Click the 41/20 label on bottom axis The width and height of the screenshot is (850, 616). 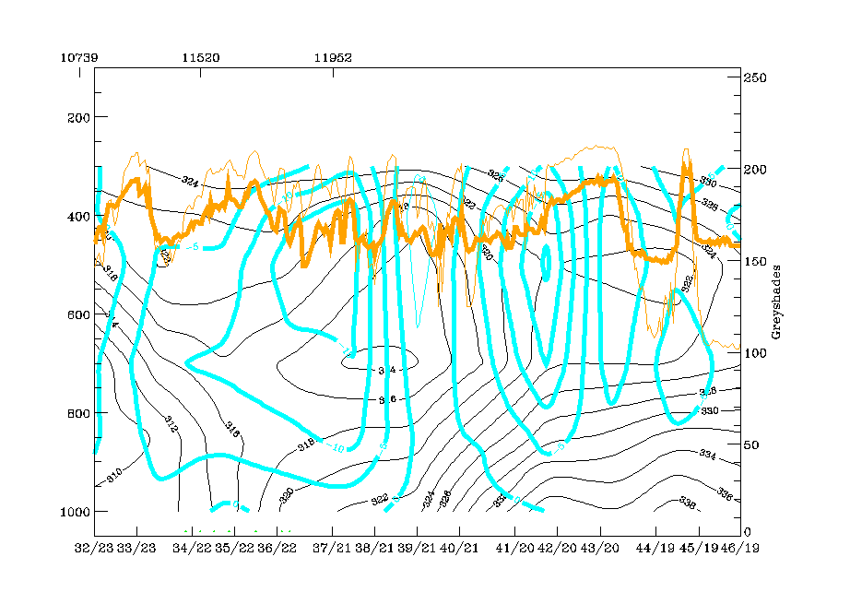(513, 548)
